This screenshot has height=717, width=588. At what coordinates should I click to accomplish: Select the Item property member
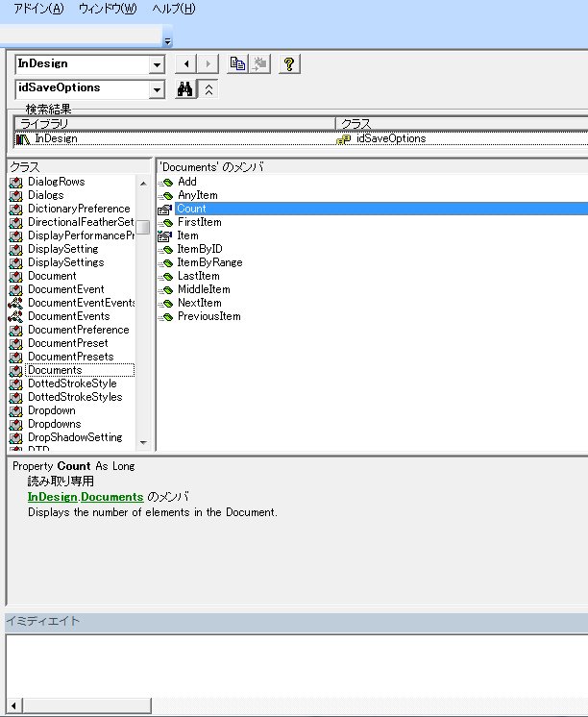point(188,235)
